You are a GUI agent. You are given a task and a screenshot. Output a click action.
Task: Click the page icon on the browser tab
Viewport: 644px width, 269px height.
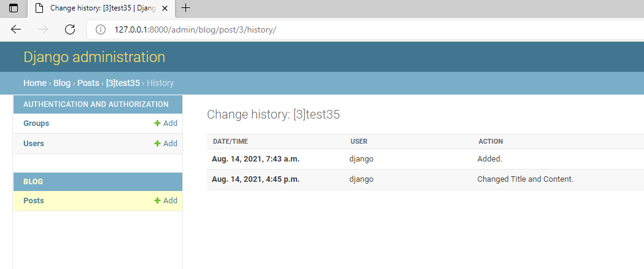(39, 8)
